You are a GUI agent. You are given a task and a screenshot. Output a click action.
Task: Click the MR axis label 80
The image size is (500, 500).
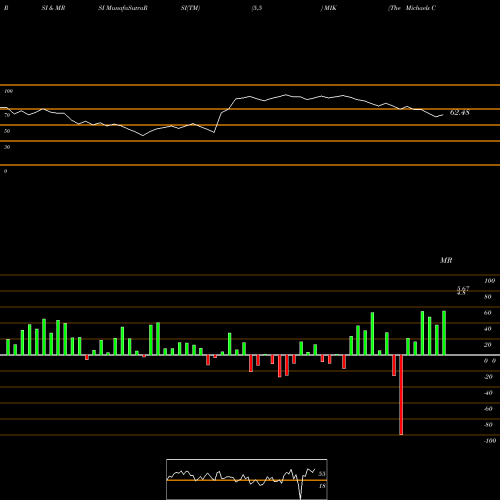(x=488, y=297)
